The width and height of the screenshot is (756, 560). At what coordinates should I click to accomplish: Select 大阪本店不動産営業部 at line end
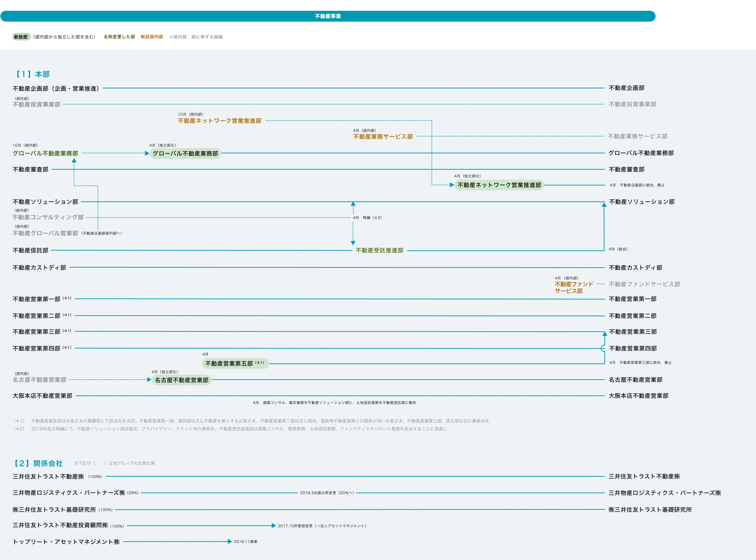(638, 396)
